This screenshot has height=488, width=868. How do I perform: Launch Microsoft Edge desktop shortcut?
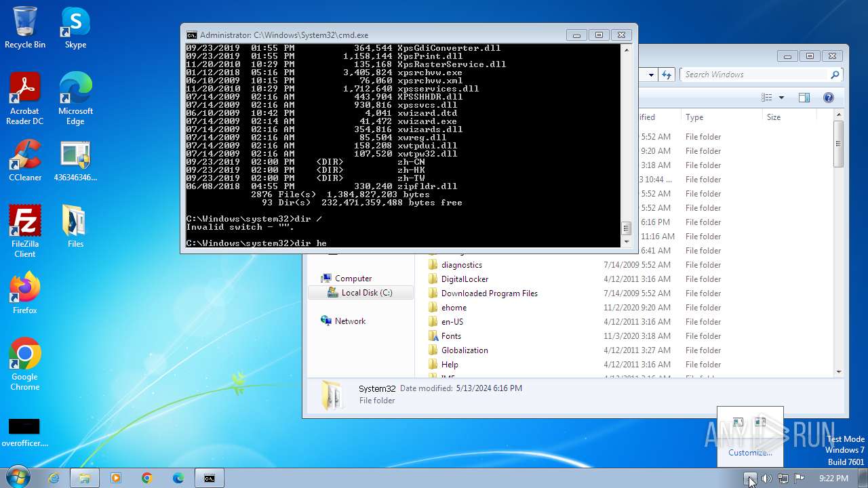75,99
